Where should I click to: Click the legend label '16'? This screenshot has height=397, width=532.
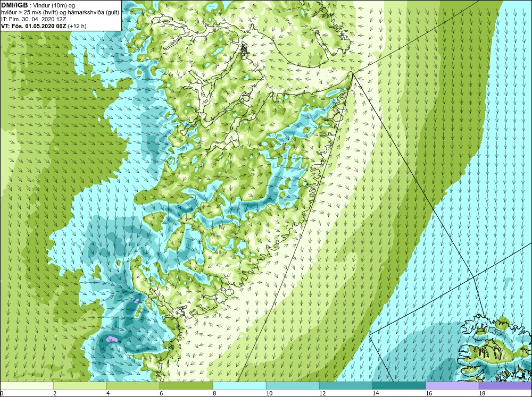pyautogui.click(x=429, y=393)
